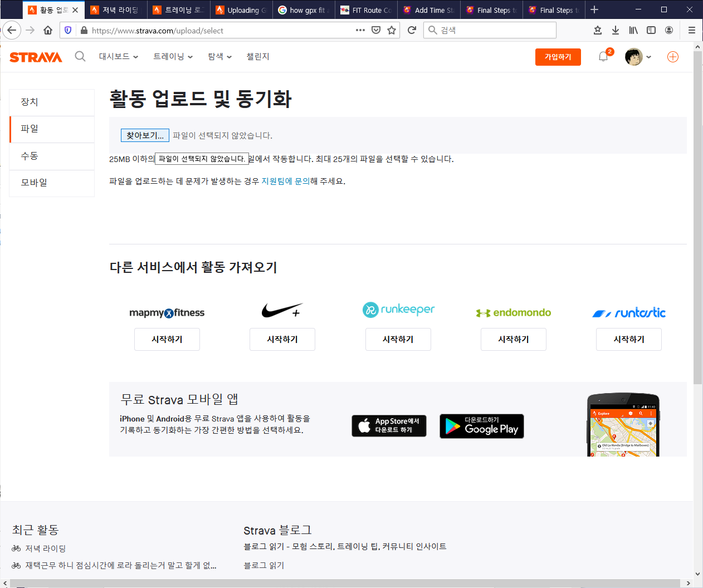Switch to the 트레이닝 로 browser tab
The image size is (703, 588).
[x=178, y=10]
